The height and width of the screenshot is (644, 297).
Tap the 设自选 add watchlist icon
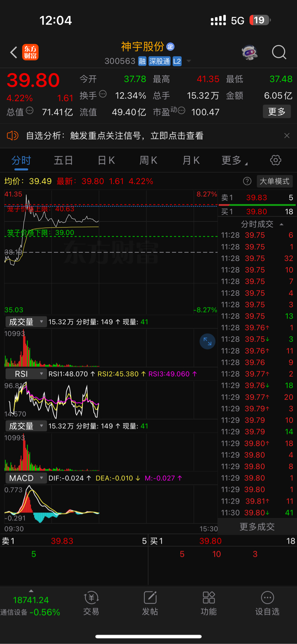(267, 603)
